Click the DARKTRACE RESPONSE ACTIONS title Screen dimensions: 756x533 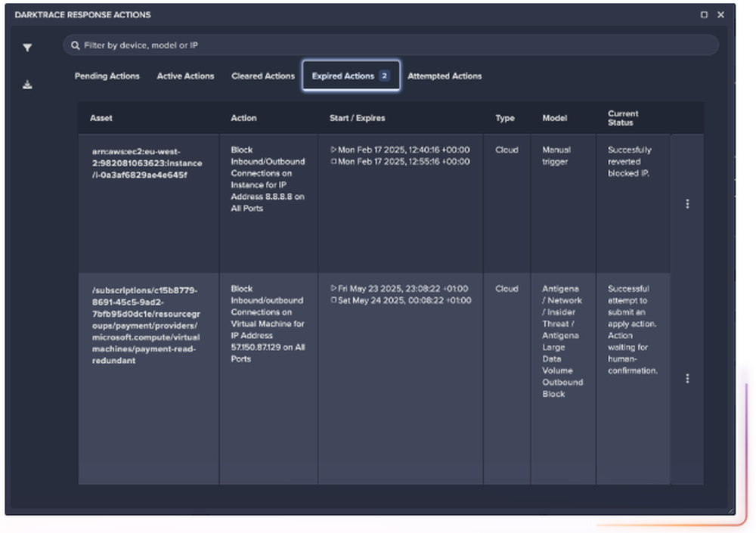pyautogui.click(x=83, y=15)
